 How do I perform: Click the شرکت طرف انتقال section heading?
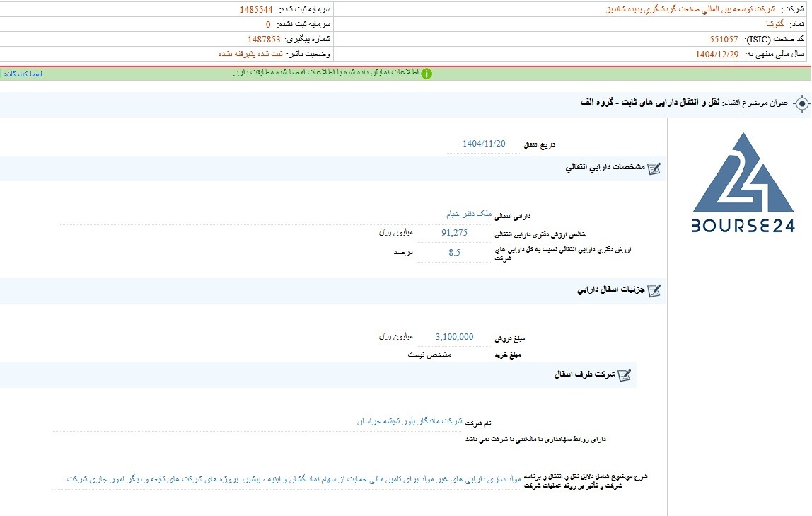click(x=585, y=374)
